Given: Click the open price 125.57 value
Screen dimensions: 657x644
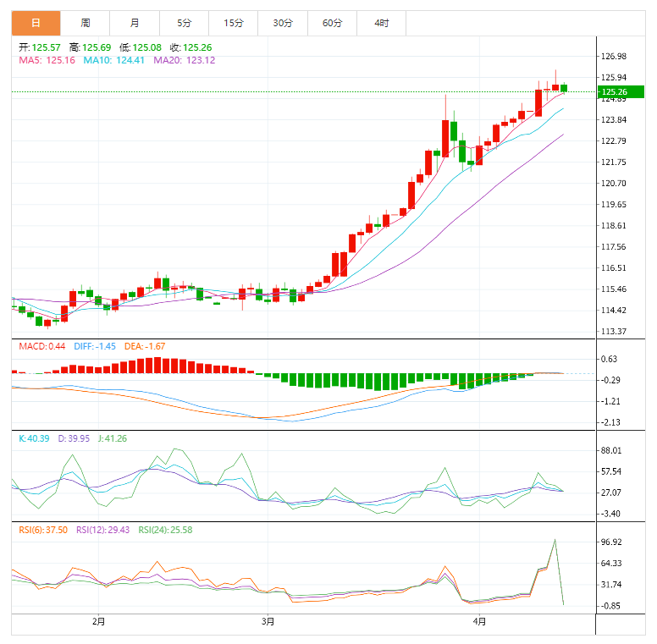Looking at the screenshot, I should click(x=46, y=47).
